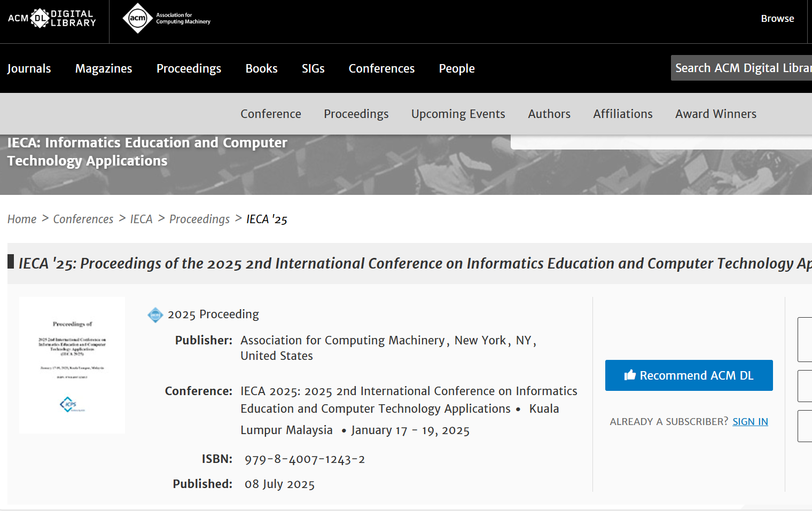Viewport: 812px width, 511px height.
Task: Click the IECA '25 proceedings heading
Action: pos(415,263)
